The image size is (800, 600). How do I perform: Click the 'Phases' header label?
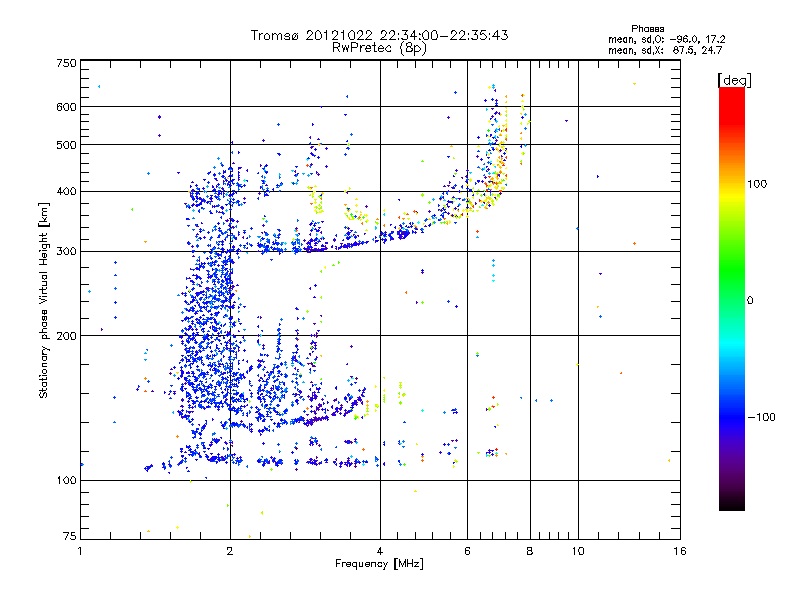[x=647, y=29]
